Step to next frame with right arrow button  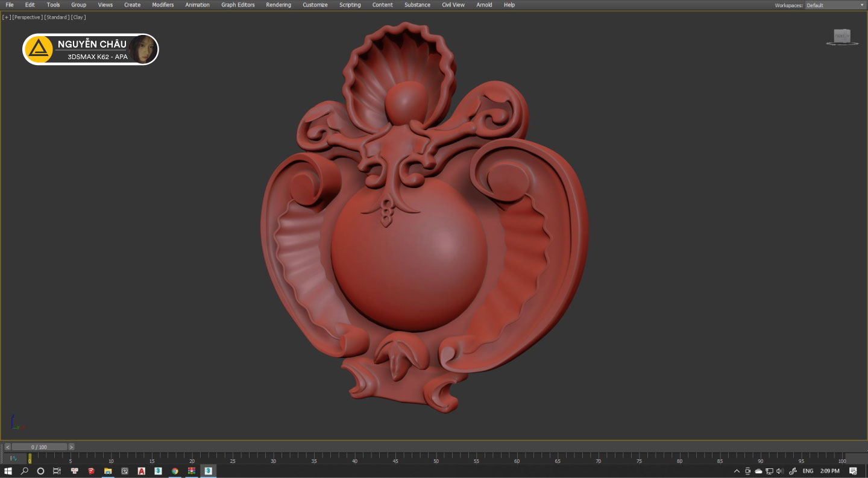[x=71, y=447]
